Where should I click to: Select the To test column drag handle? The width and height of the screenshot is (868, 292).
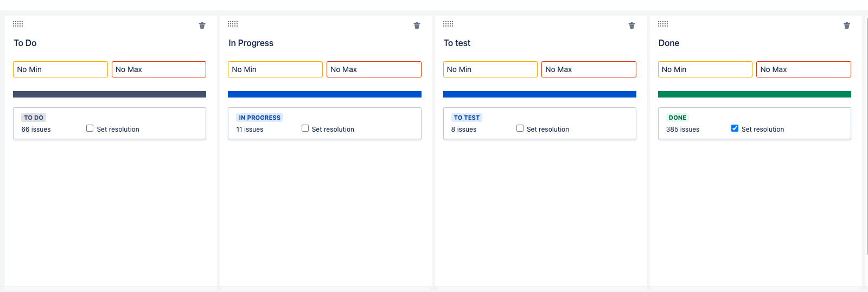pyautogui.click(x=448, y=24)
